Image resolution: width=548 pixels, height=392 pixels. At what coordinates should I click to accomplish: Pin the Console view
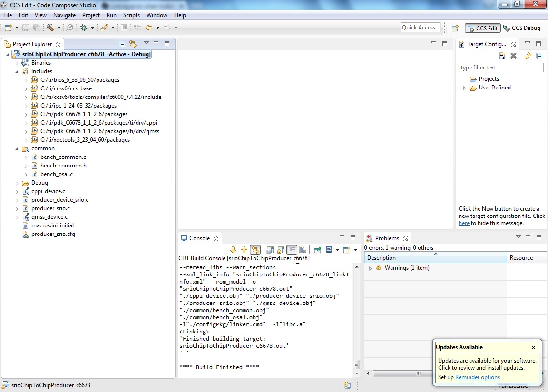[319, 249]
